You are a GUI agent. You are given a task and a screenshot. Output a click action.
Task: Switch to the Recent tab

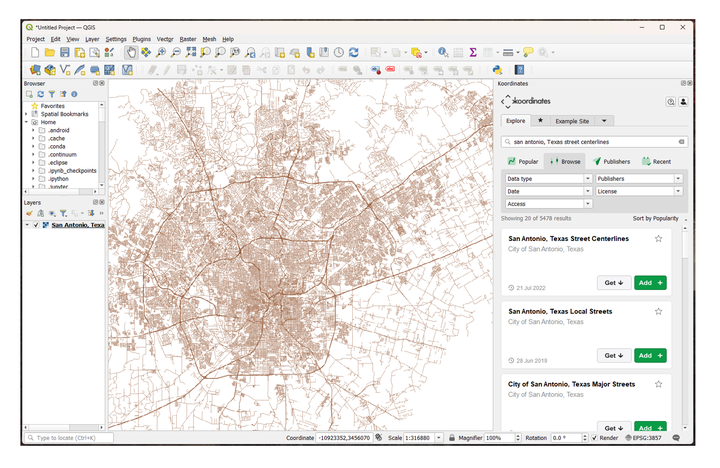(657, 162)
